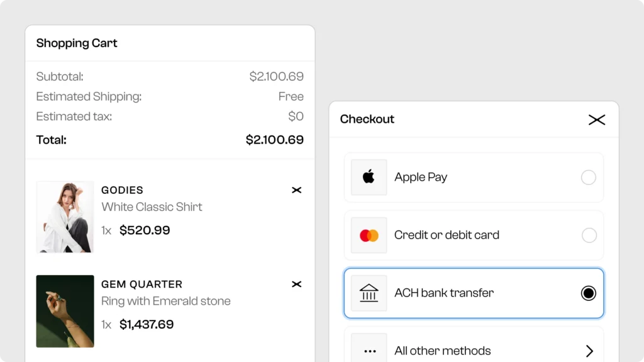Select the Apple Pay radio button
644x362 pixels.
click(588, 178)
